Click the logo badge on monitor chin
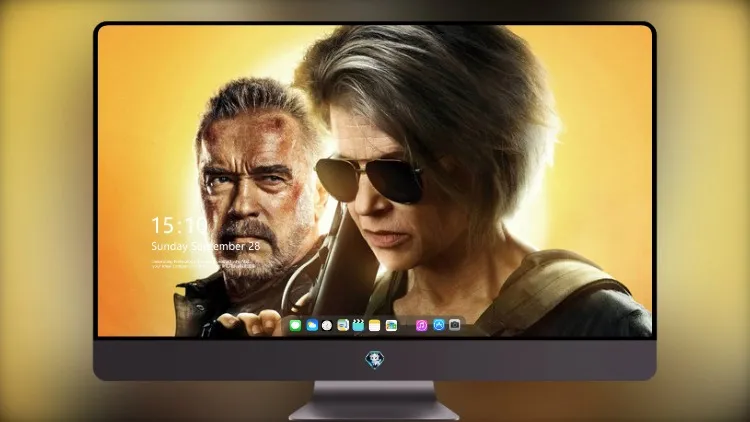This screenshot has height=422, width=750. coord(375,360)
